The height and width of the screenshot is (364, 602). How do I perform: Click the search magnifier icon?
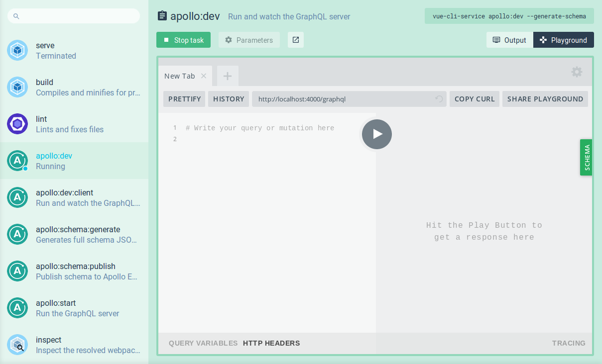coord(16,16)
